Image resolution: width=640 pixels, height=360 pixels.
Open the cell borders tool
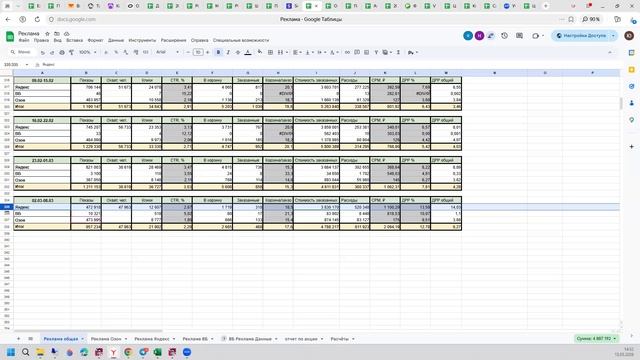tap(270, 52)
